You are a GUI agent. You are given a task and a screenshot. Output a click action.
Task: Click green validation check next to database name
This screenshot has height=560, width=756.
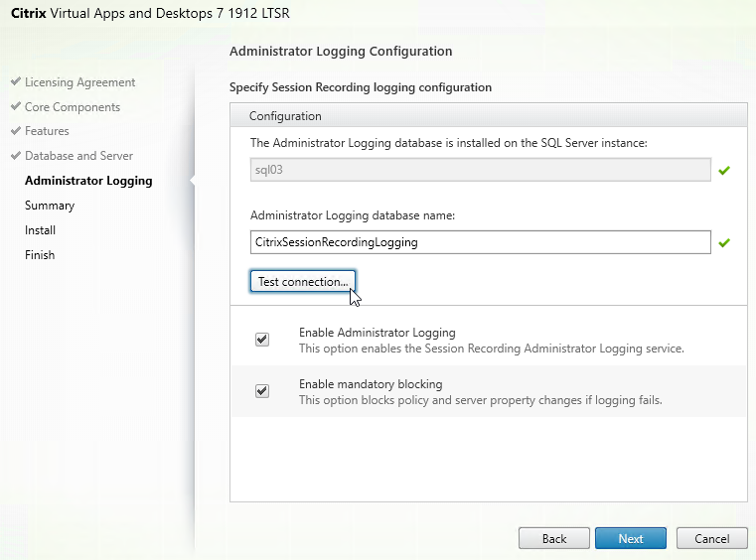coord(724,242)
